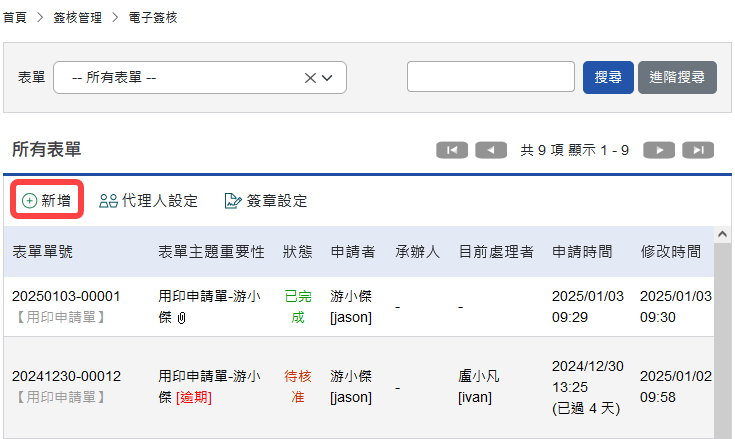
Task: Click 2025/01/03 09:30 modified time cell
Action: coord(676,307)
